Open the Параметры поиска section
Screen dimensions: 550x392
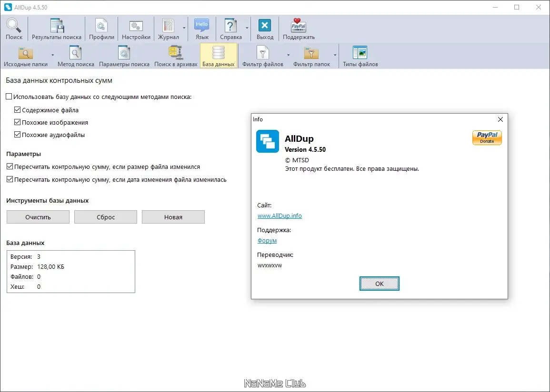[124, 56]
